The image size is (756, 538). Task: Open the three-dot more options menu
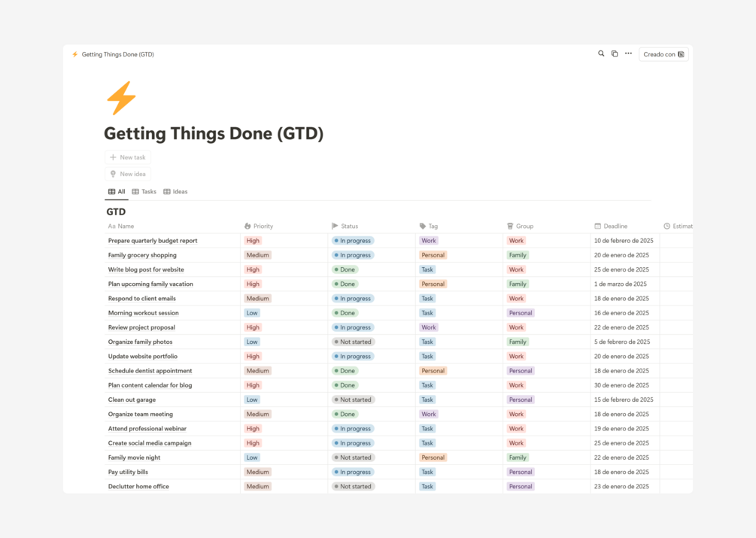[x=628, y=54]
